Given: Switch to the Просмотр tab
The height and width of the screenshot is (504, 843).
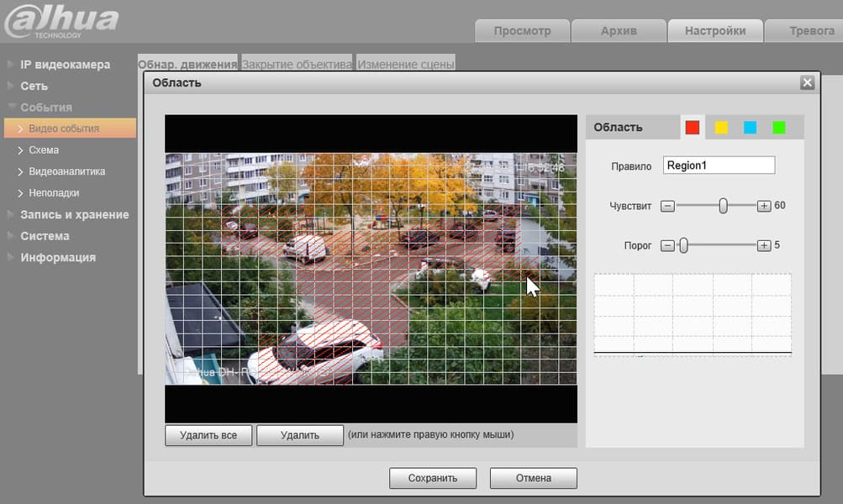Looking at the screenshot, I should click(x=522, y=31).
